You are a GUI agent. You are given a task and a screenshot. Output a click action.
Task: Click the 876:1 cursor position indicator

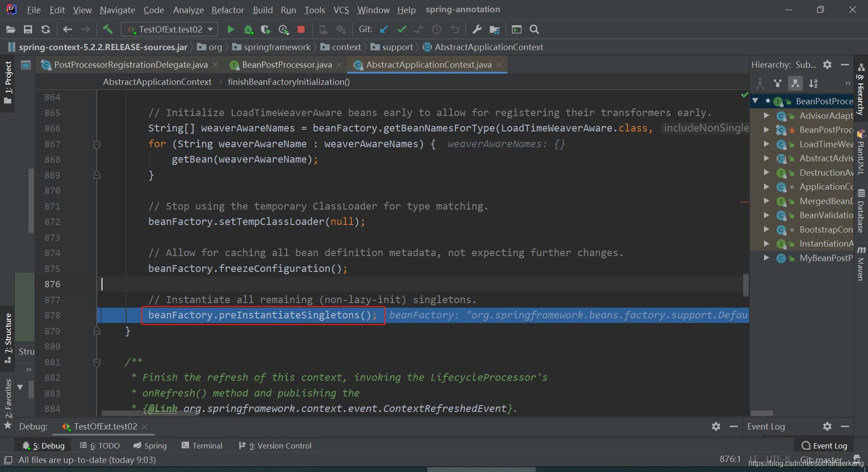click(x=730, y=459)
